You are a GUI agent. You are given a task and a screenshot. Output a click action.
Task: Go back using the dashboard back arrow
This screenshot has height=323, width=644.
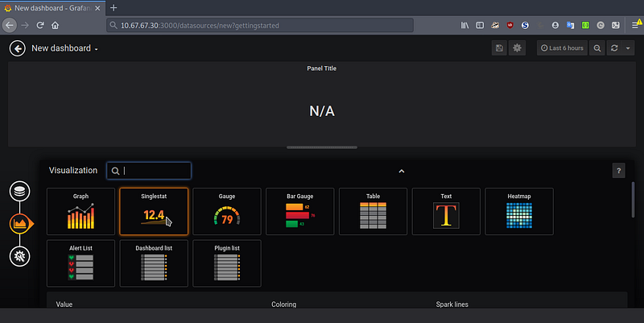pos(17,48)
